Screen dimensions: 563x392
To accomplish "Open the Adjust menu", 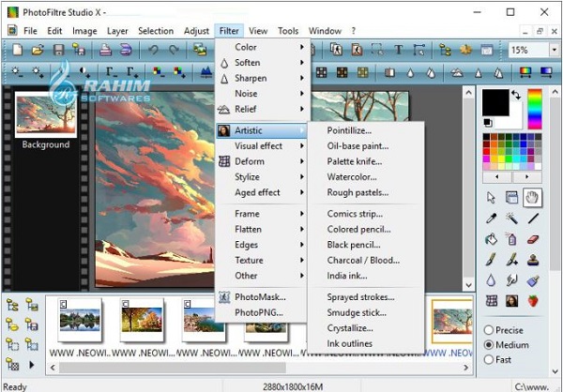I will coord(197,31).
